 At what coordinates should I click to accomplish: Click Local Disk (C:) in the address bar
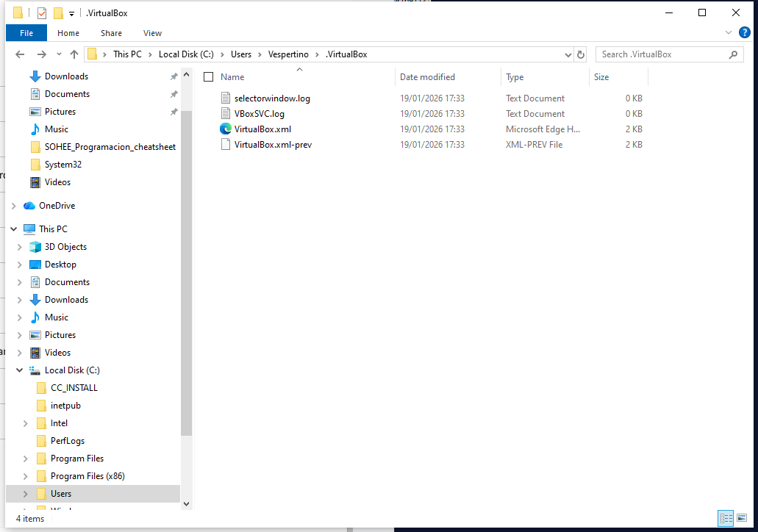tap(186, 54)
